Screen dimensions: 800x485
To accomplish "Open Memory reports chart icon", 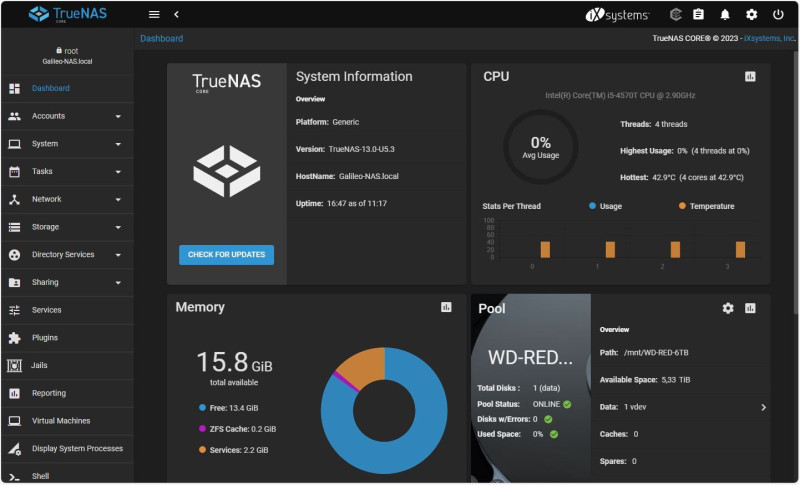I will 446,307.
